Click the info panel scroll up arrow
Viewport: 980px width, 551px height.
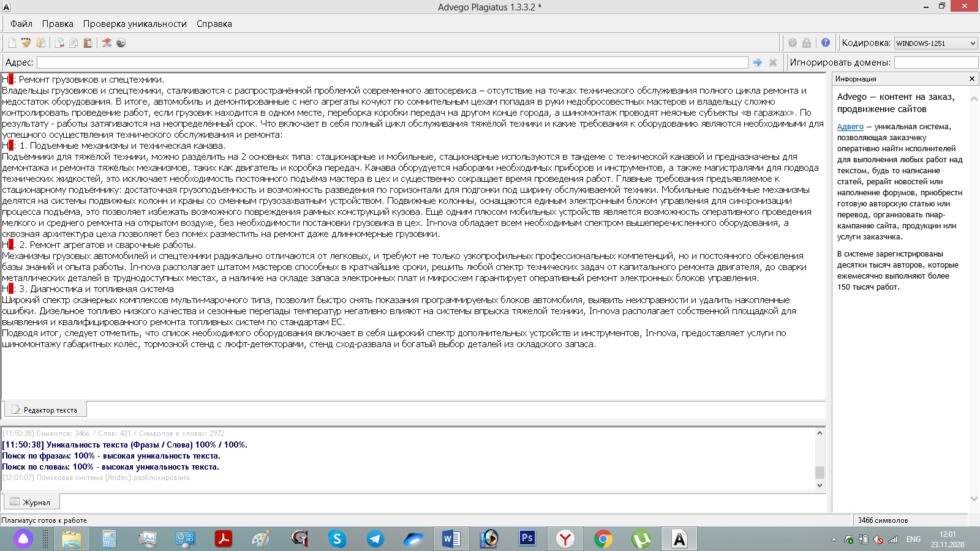974,99
